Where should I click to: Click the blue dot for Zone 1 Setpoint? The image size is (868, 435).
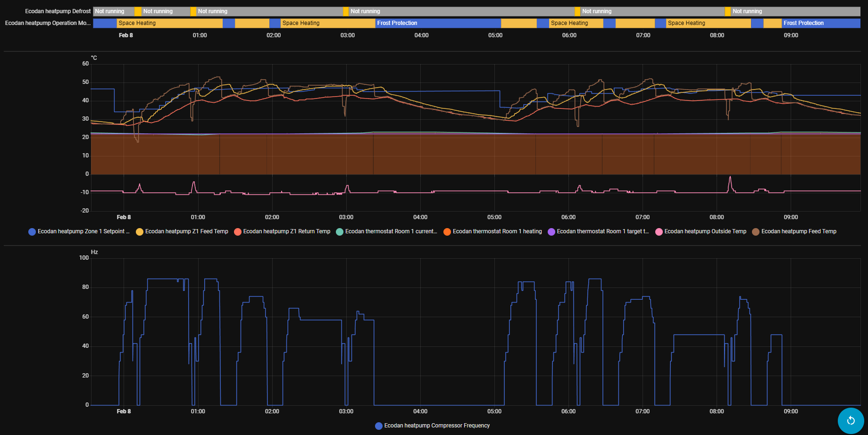(32, 232)
